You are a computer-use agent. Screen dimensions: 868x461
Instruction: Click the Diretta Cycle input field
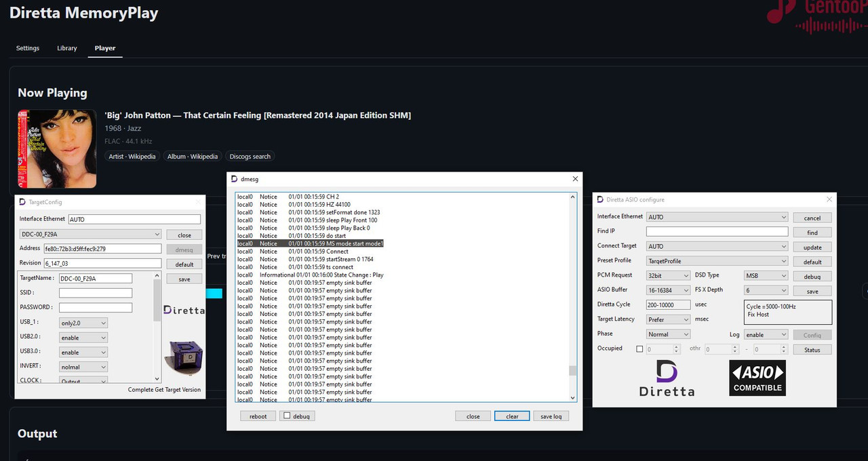669,305
